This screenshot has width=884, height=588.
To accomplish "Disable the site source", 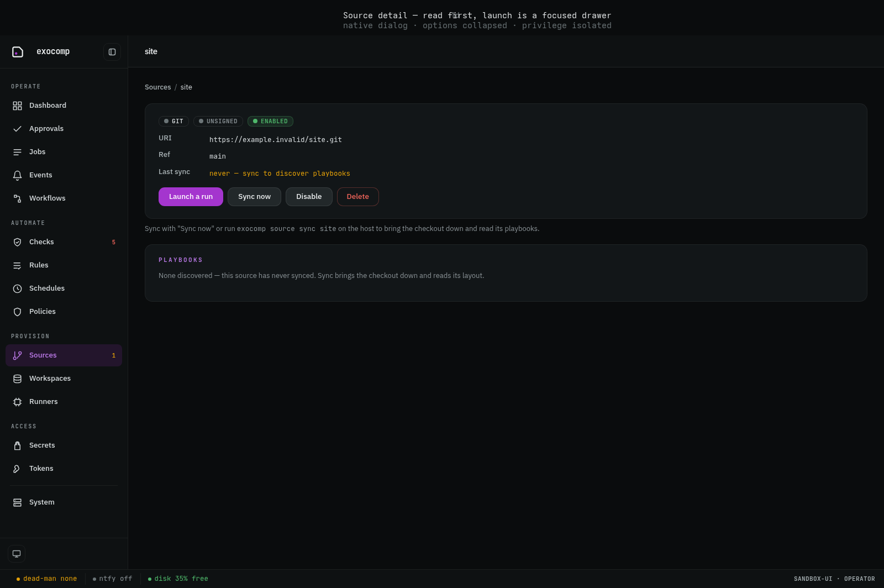I will [309, 197].
